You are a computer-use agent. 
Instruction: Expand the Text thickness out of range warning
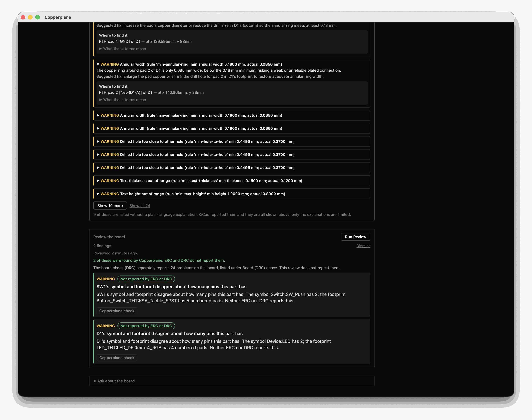[x=232, y=181]
